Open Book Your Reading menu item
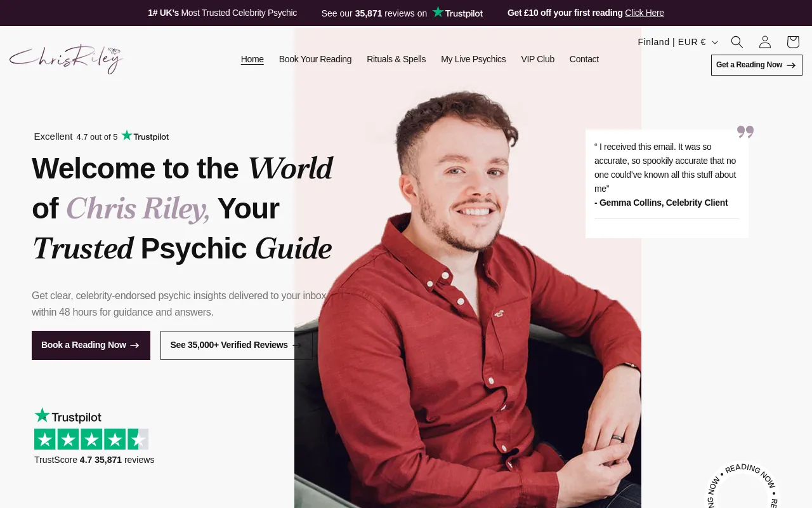 (x=315, y=59)
